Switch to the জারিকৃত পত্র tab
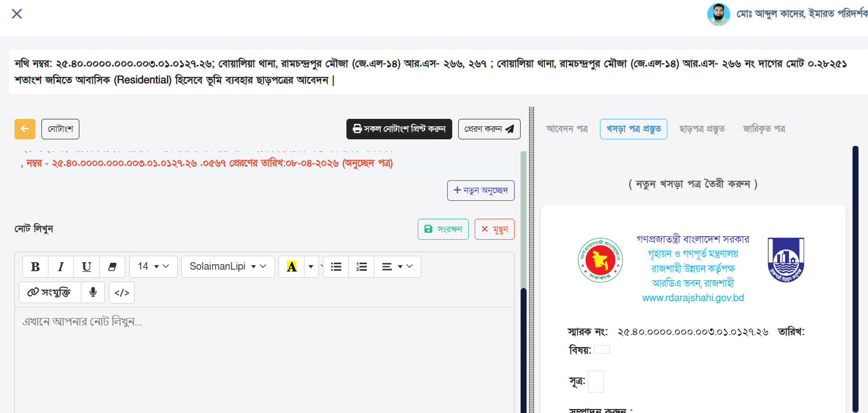 [764, 129]
